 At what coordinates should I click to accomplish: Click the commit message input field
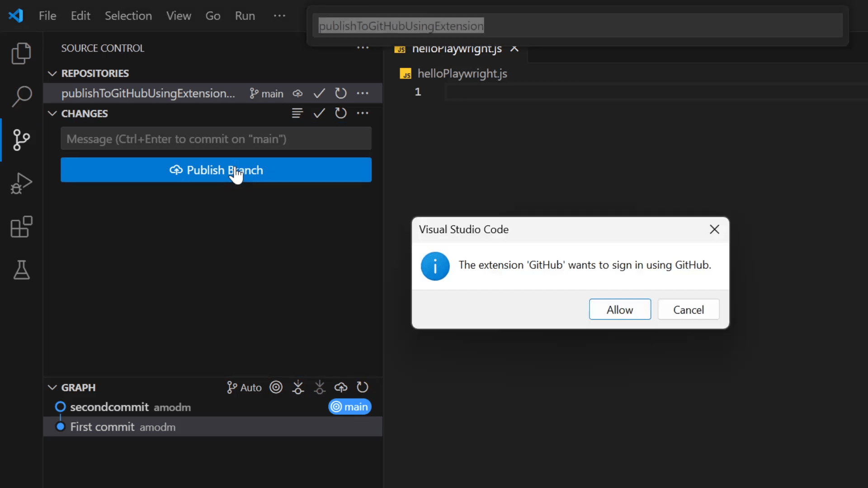click(216, 139)
